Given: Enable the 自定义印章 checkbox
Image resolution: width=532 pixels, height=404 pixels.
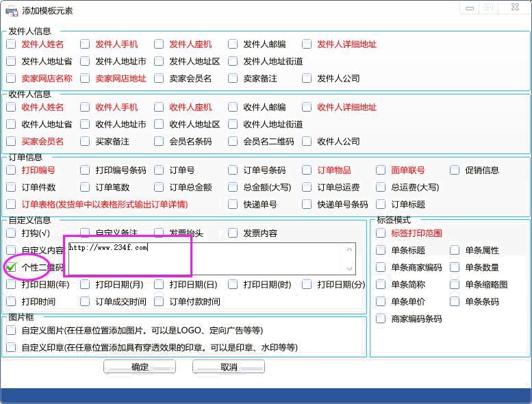Looking at the screenshot, I should 12,348.
